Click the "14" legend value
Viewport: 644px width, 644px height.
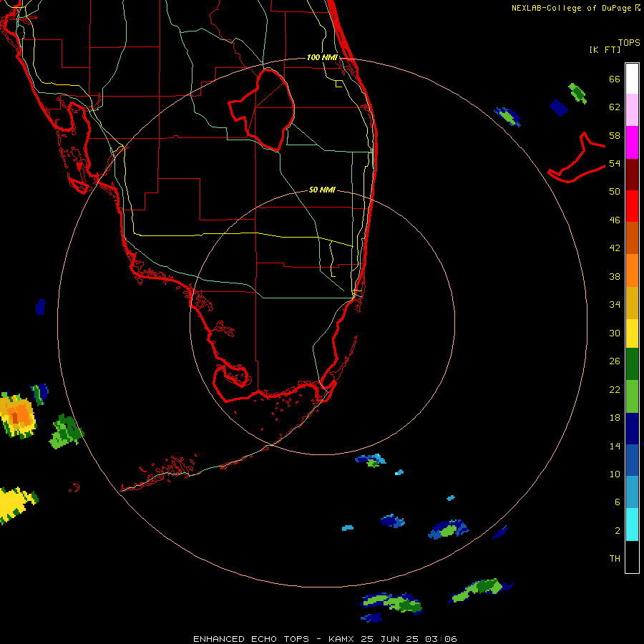click(615, 446)
